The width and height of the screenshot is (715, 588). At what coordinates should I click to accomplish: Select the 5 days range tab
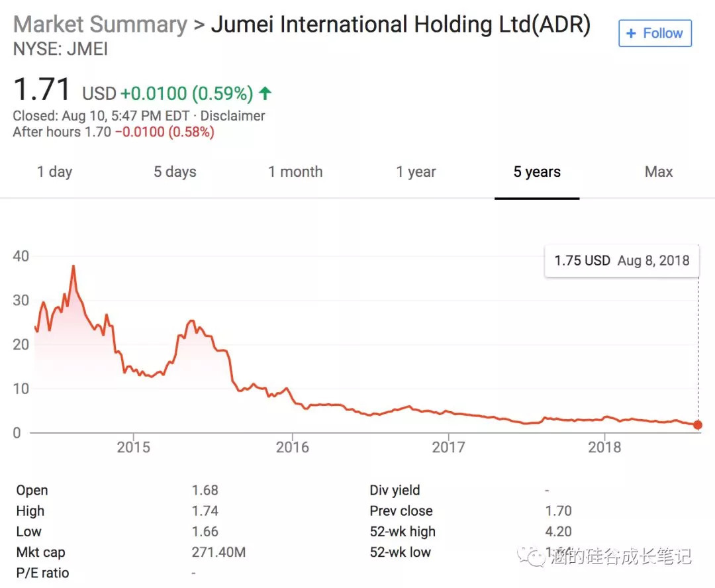(x=175, y=172)
